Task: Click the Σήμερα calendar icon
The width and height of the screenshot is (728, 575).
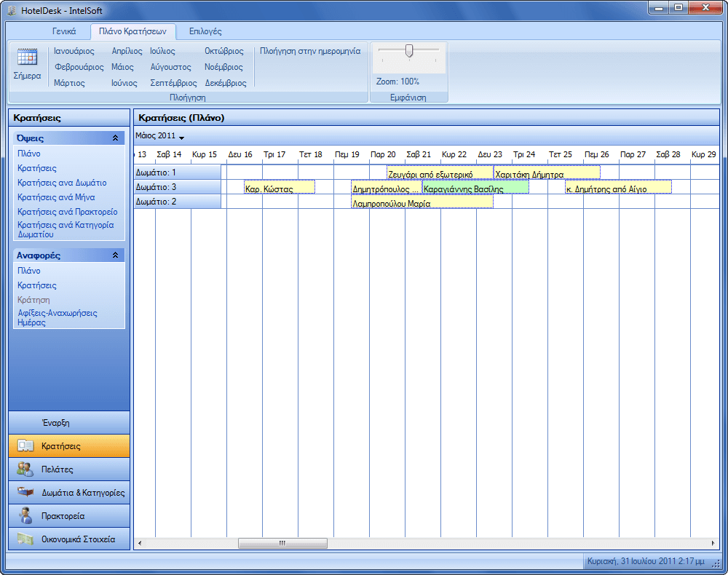Action: (x=27, y=58)
